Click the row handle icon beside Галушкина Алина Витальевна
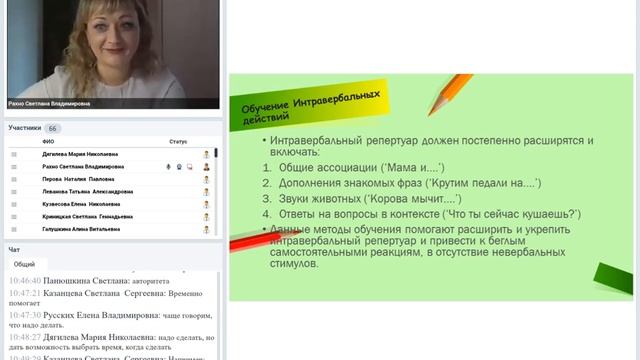The image size is (640, 360). pos(14,229)
